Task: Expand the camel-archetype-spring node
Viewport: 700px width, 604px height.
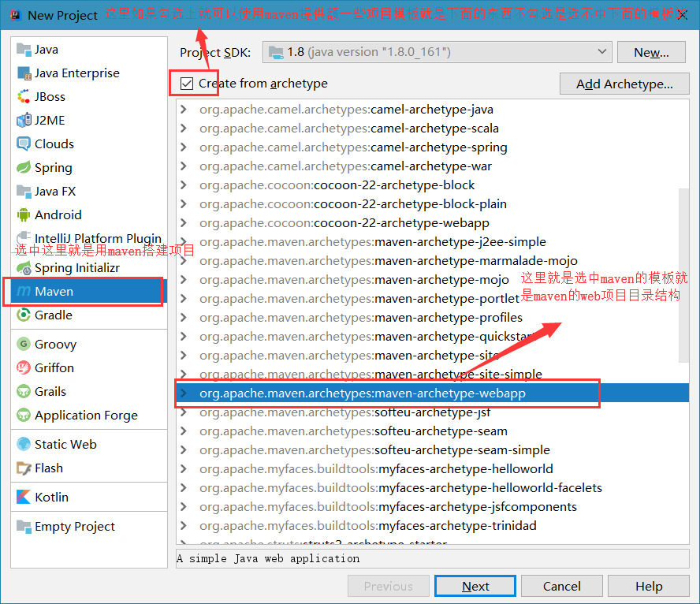Action: click(184, 147)
